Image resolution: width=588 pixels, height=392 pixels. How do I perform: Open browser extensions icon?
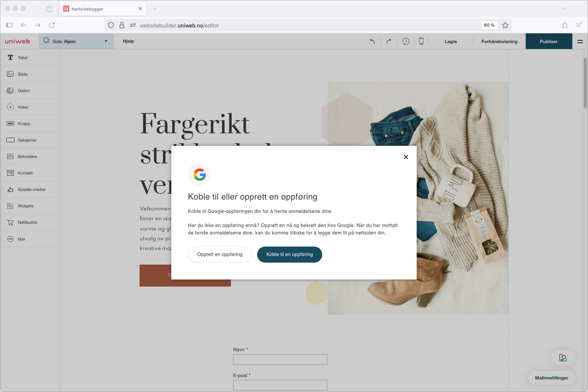click(564, 25)
